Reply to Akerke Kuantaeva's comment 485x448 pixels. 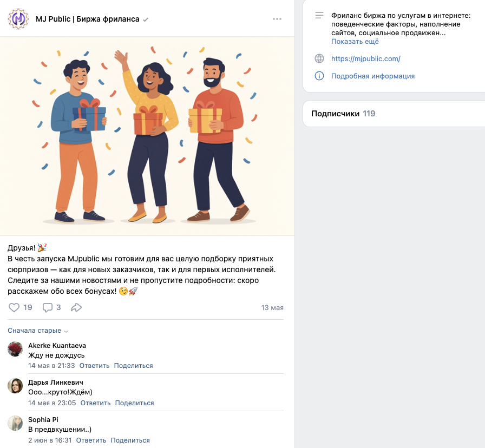pyautogui.click(x=95, y=365)
